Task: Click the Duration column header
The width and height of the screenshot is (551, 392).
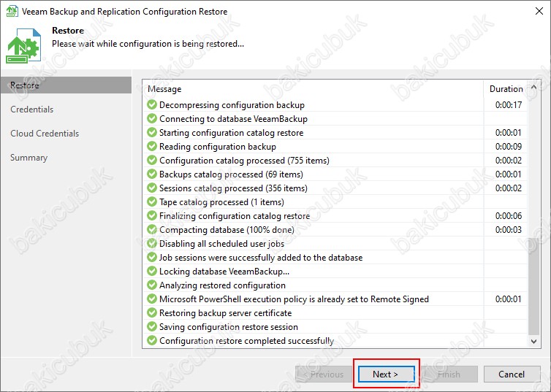Action: (506, 89)
